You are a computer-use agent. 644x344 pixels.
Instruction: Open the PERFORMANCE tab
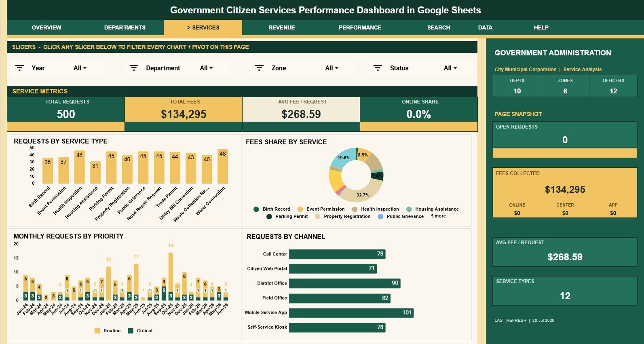pyautogui.click(x=360, y=27)
